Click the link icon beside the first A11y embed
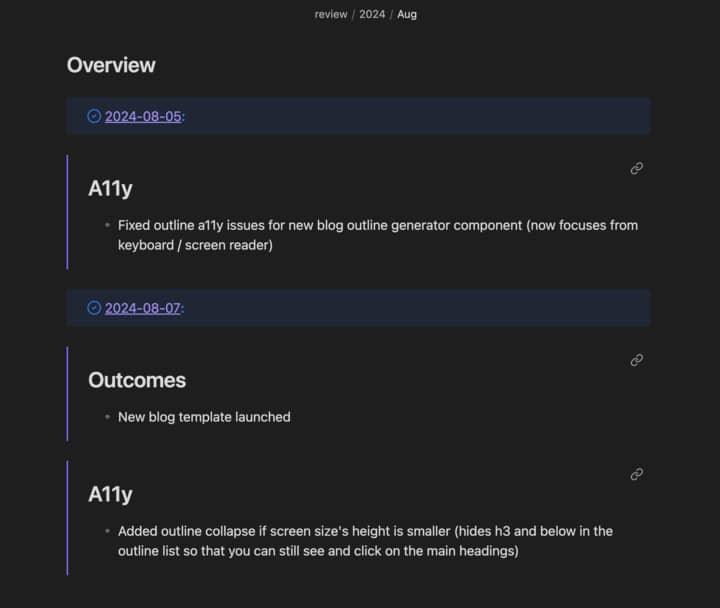 tap(636, 169)
